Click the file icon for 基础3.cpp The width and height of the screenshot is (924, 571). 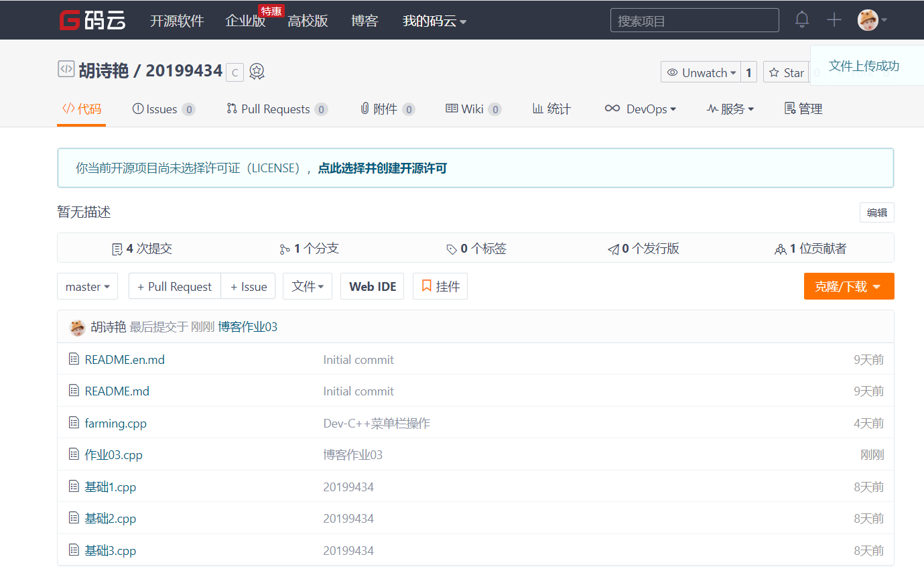(x=74, y=550)
